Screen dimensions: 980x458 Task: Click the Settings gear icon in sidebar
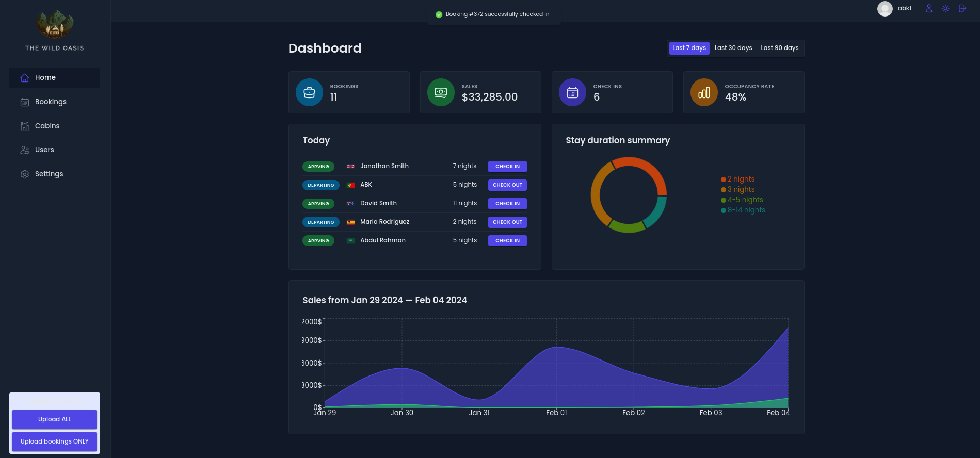[25, 174]
